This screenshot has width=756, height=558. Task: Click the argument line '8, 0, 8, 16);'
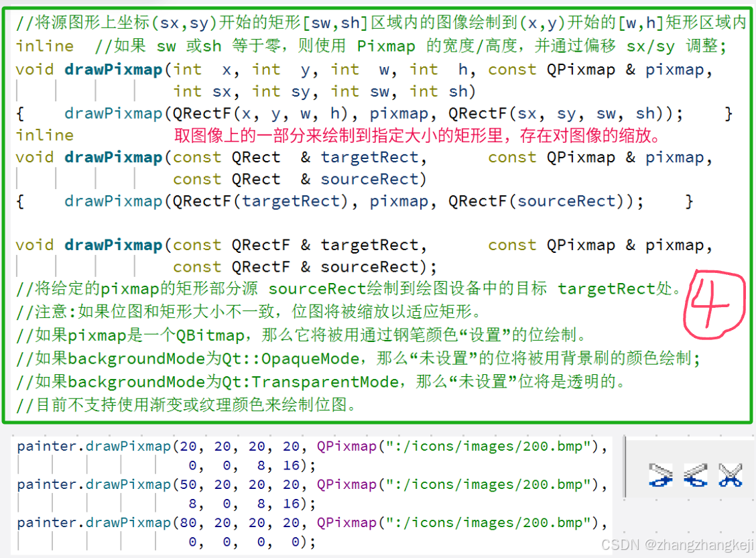click(252, 504)
